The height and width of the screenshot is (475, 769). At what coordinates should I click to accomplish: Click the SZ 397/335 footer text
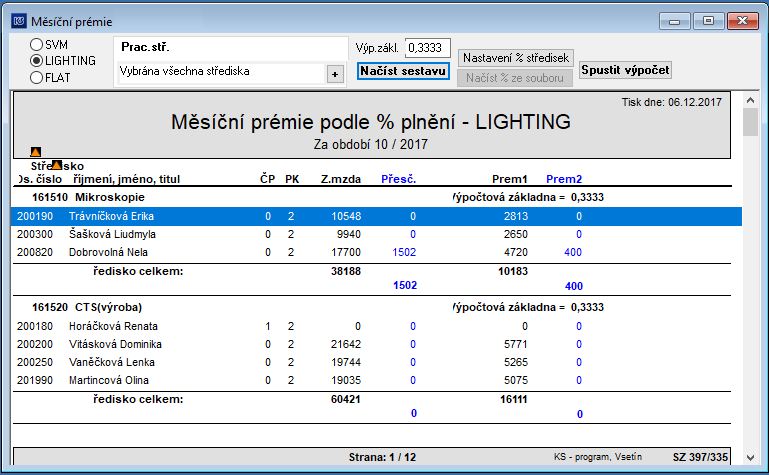(x=700, y=457)
